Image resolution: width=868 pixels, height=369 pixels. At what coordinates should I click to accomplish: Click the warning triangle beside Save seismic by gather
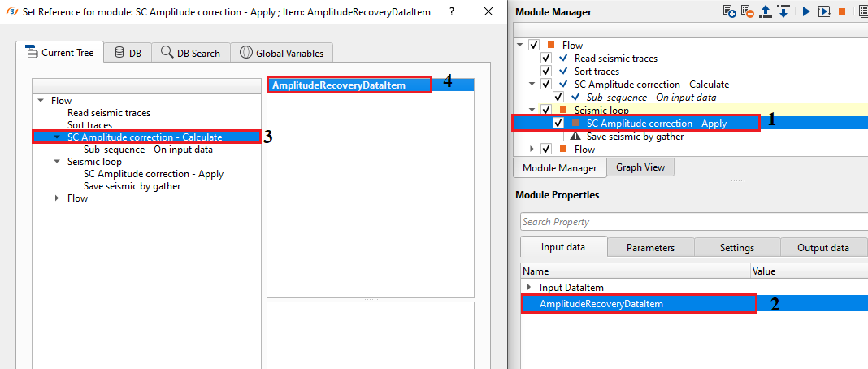point(575,136)
